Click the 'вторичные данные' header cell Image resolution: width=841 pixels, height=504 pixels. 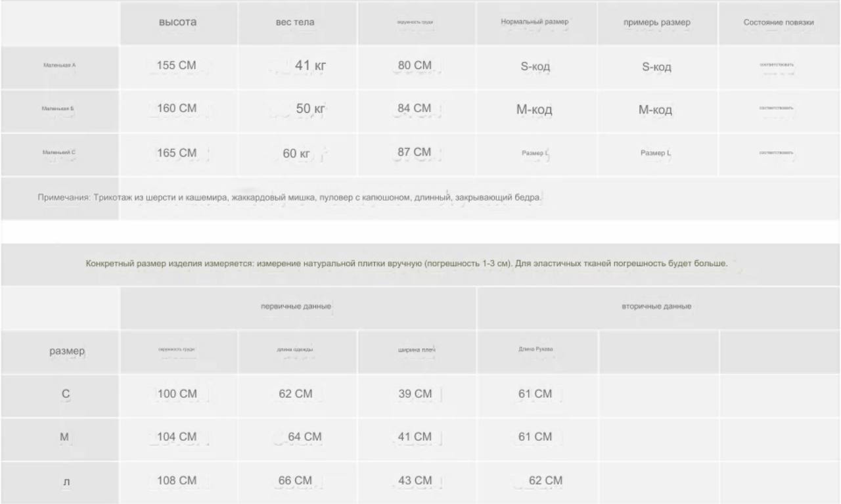click(658, 307)
